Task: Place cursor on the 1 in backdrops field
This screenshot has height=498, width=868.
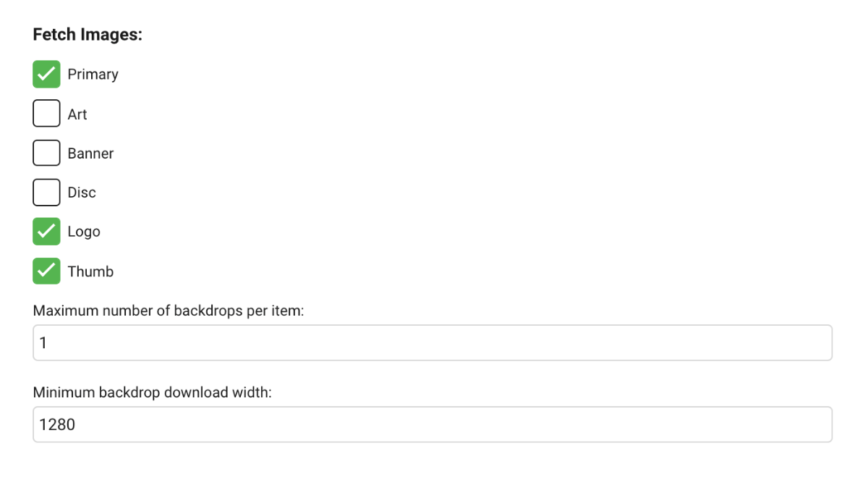Action: point(43,343)
